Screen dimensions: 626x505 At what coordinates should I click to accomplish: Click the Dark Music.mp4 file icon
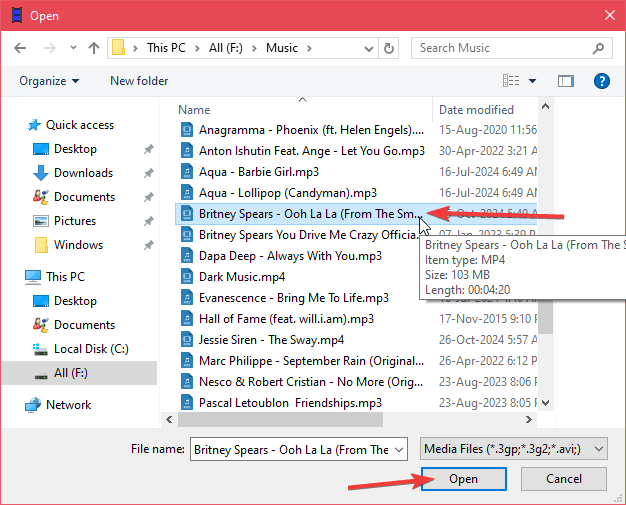[x=186, y=277]
